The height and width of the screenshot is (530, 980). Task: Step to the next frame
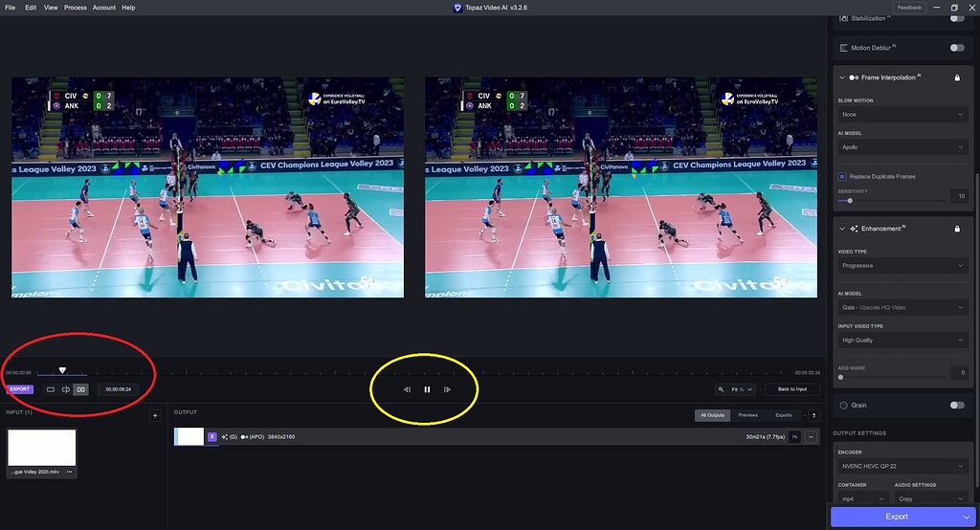447,389
